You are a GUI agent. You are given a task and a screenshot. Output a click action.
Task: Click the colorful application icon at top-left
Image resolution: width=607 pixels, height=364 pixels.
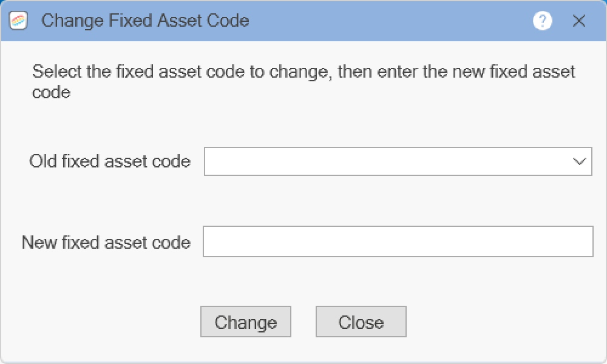[x=19, y=21]
